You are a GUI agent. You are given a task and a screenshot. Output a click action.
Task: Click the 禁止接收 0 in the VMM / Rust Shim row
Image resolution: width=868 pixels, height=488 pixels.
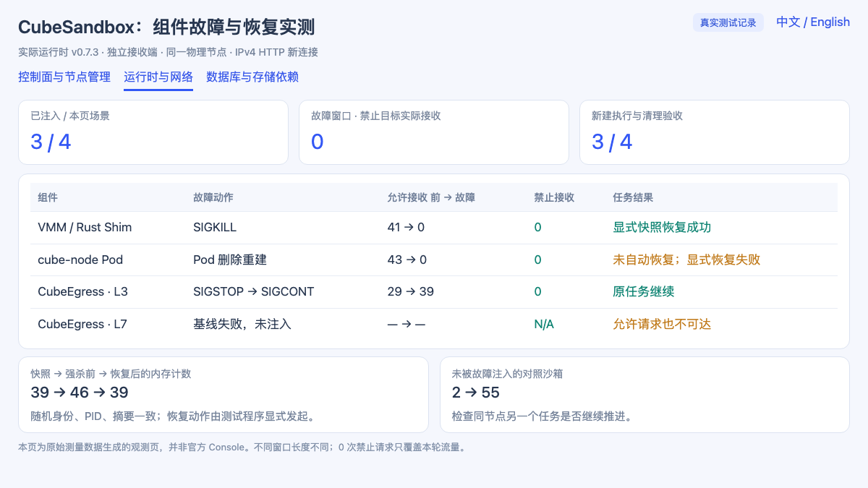click(x=537, y=227)
